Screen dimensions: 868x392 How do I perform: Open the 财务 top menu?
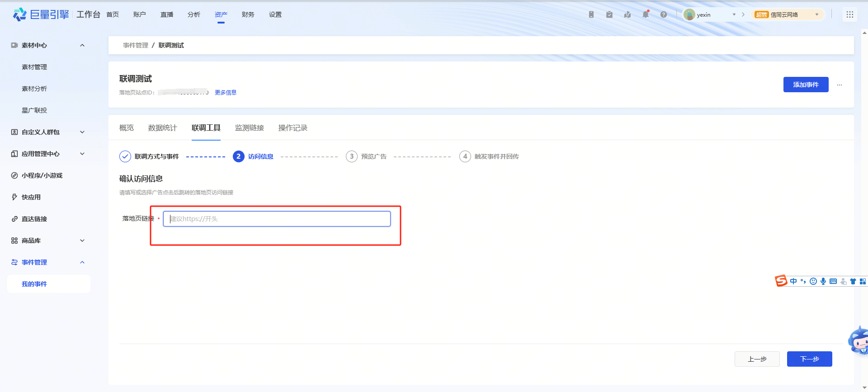click(248, 14)
